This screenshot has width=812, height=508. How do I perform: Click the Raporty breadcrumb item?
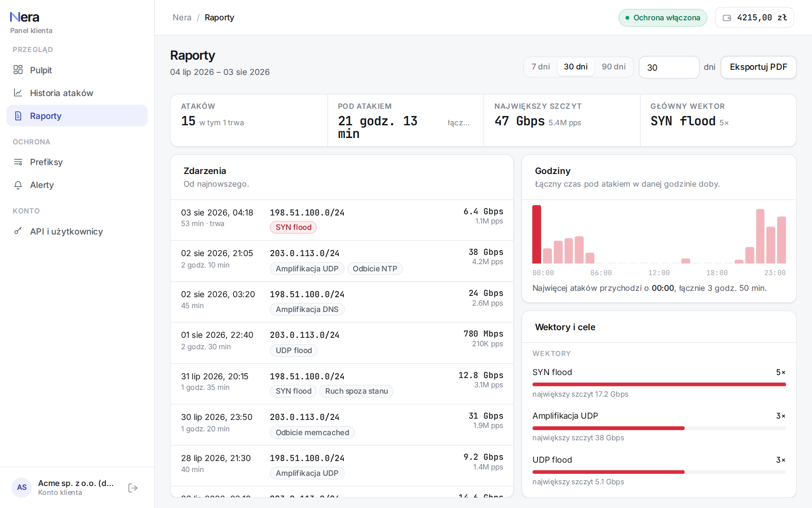pos(219,17)
